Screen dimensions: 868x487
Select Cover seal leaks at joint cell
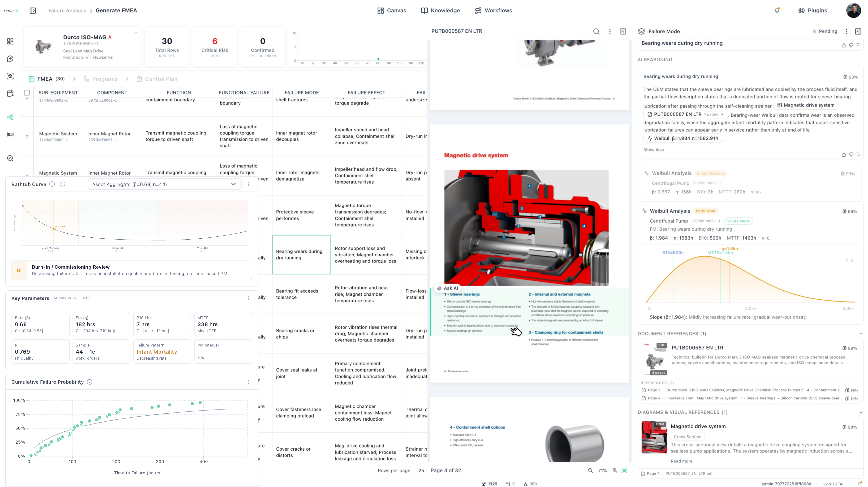[302, 373]
